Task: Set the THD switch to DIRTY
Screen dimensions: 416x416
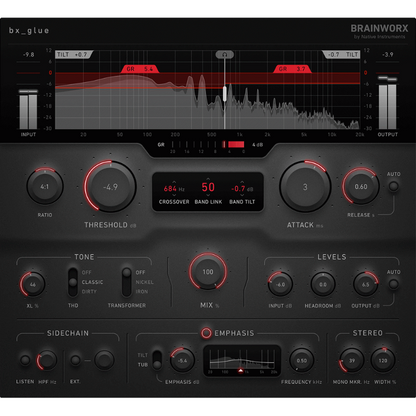Action: [89, 291]
